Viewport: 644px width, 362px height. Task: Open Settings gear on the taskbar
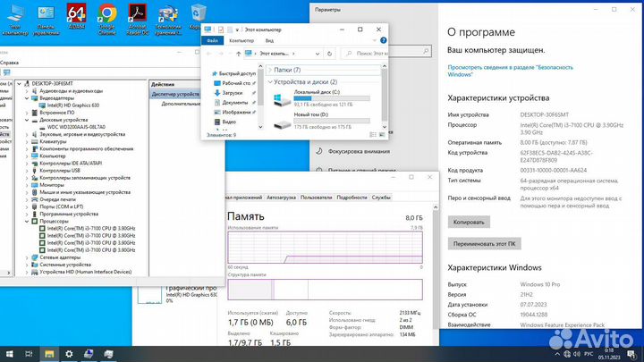coord(69,354)
